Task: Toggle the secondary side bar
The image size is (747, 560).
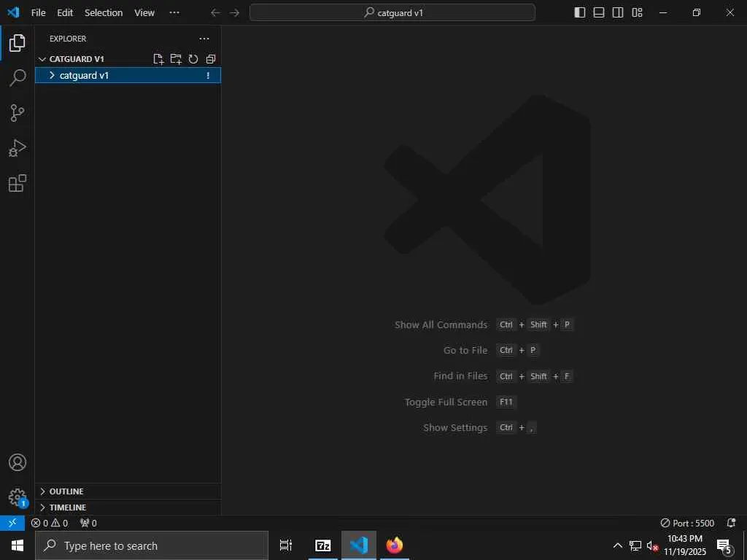Action: [618, 12]
